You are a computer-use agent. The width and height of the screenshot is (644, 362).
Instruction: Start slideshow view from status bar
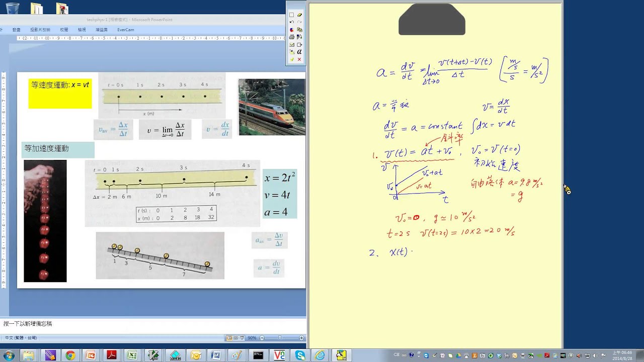[x=242, y=338]
